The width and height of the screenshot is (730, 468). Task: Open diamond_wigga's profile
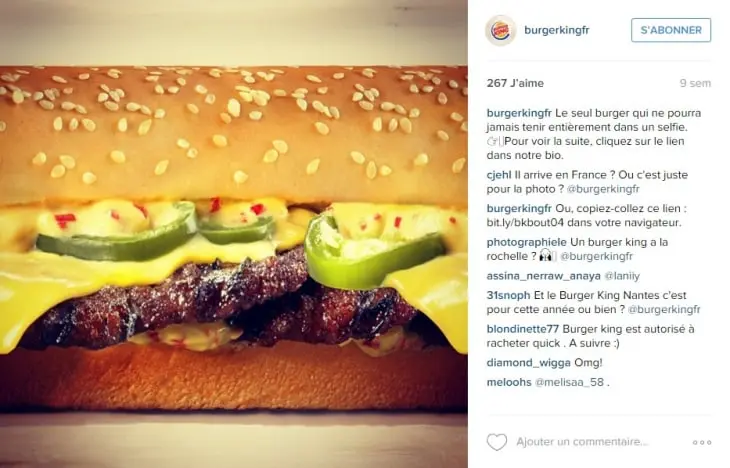(x=528, y=363)
